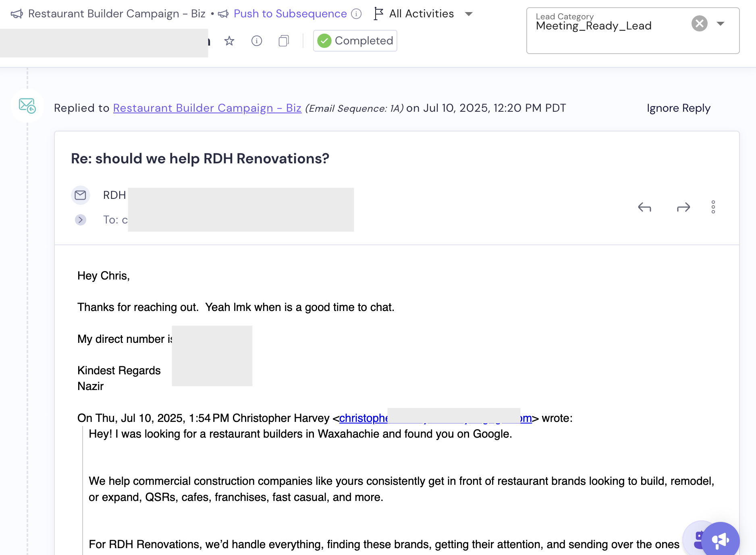Click the RDH sender envelope icon
Screen dimensions: 756x555
pyautogui.click(x=81, y=195)
